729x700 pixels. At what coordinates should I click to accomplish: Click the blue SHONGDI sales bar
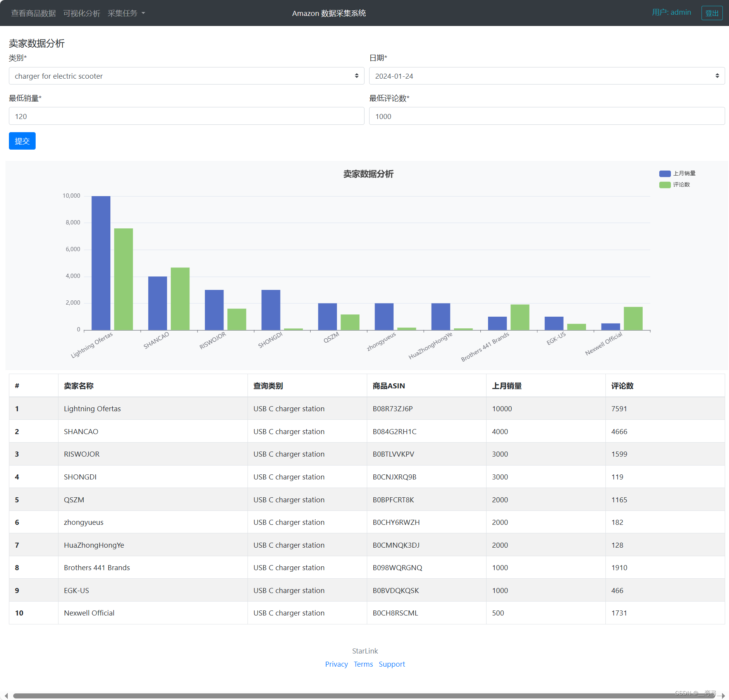coord(271,310)
